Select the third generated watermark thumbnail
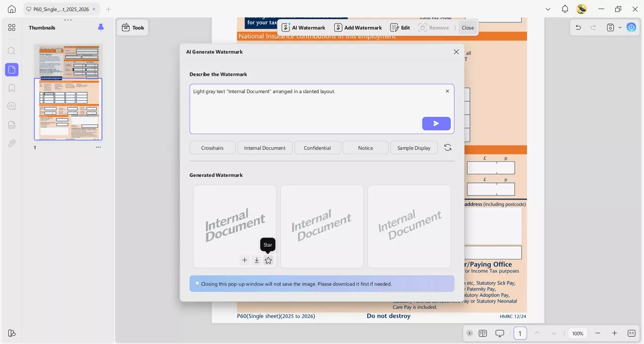This screenshot has height=344, width=644. point(409,226)
